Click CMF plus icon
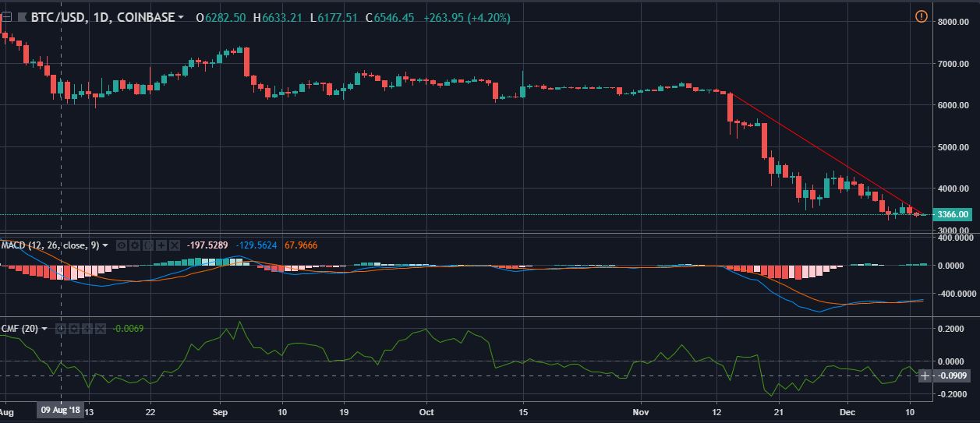 coord(87,329)
